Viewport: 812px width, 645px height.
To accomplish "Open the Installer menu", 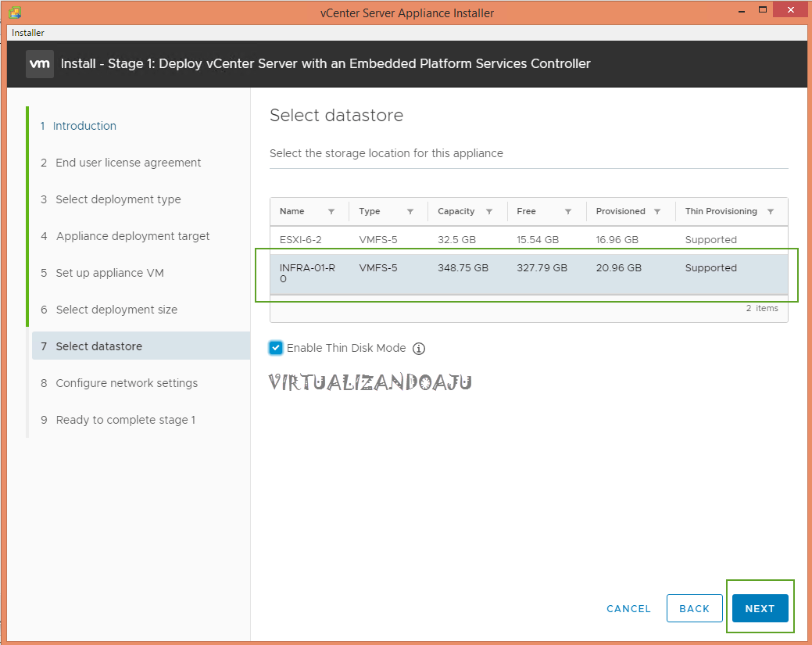I will [28, 33].
